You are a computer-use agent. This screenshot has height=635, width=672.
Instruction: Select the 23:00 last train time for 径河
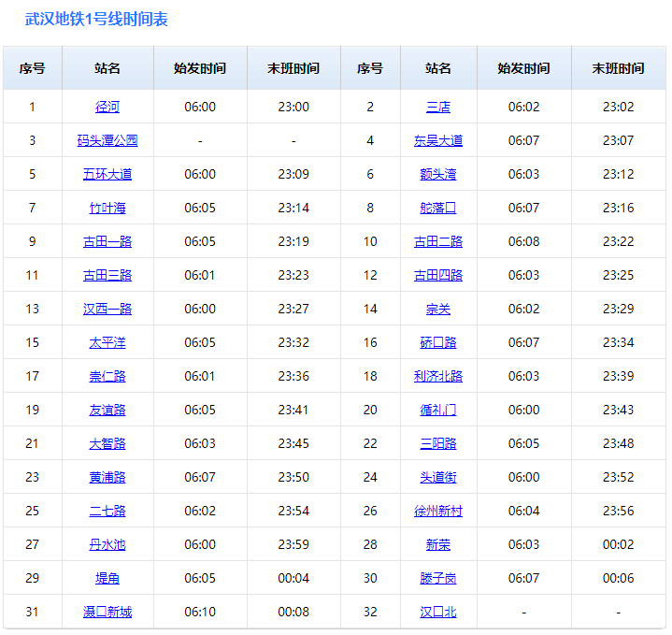[x=293, y=107]
